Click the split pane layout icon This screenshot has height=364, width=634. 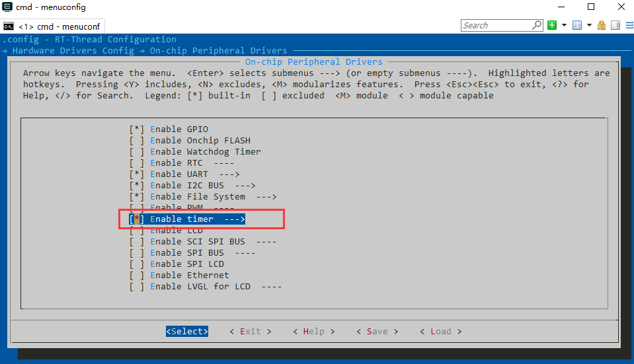point(615,26)
